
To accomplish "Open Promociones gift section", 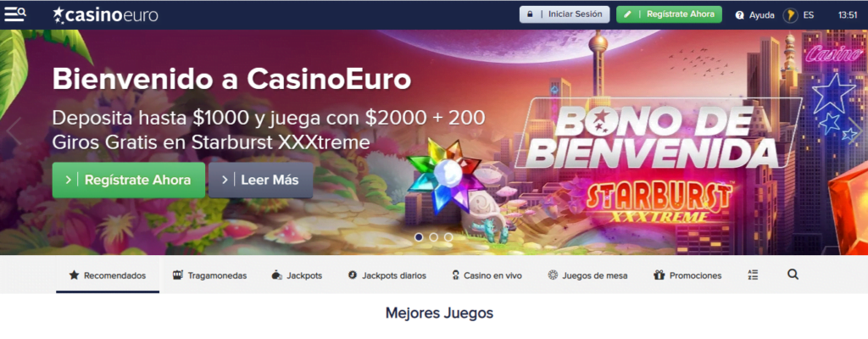I will tap(687, 275).
